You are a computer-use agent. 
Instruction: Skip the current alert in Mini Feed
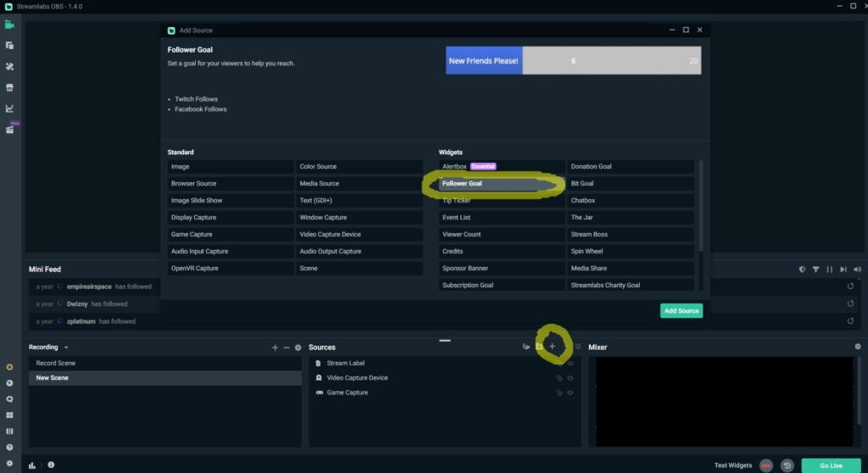843,270
